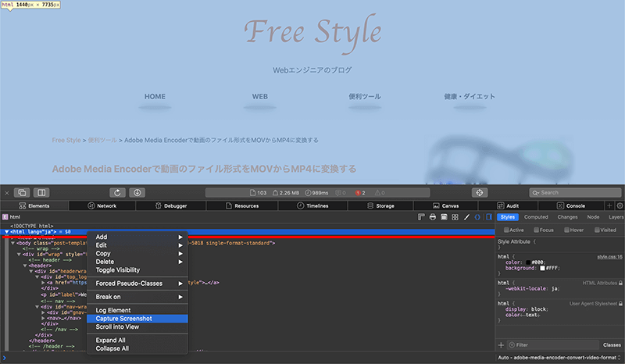Open Web Inspector settings gear
The height and width of the screenshot is (364, 625).
620,205
